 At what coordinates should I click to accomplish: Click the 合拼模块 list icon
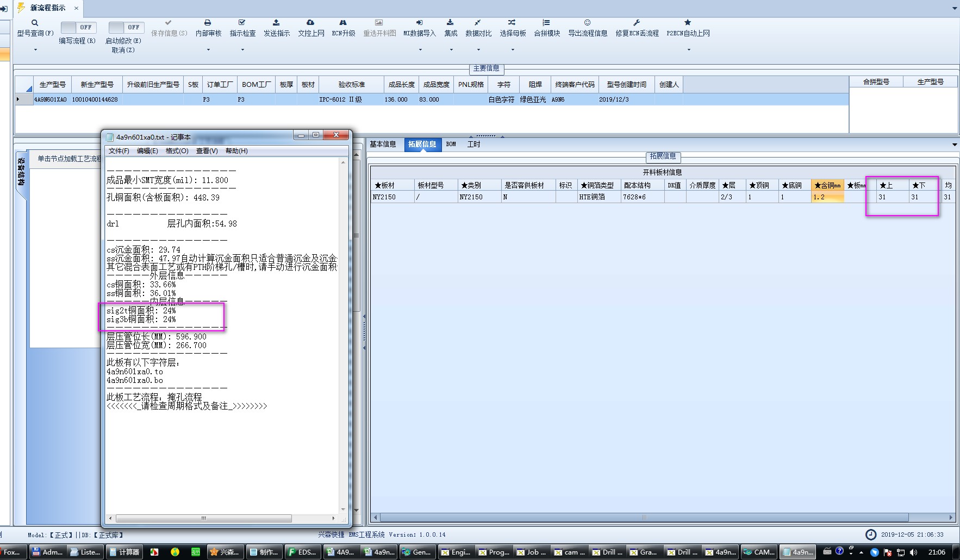point(546,23)
